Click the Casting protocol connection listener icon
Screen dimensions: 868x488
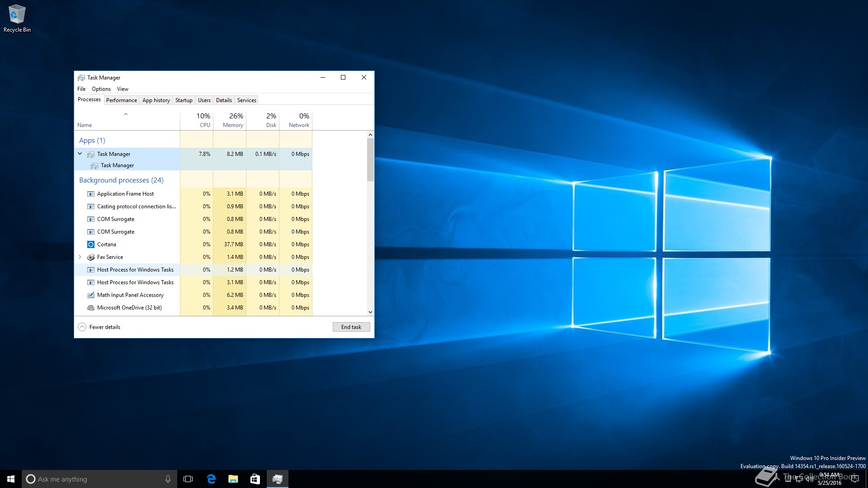[x=91, y=206]
